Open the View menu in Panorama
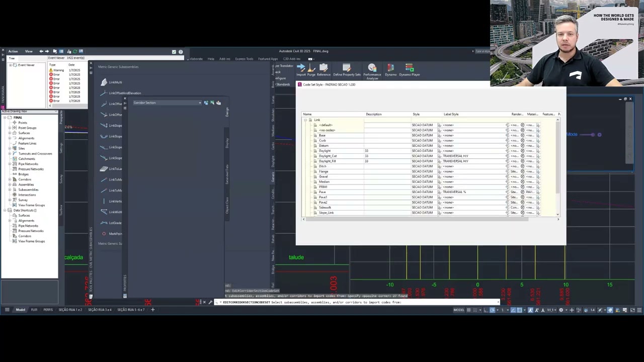Viewport: 644px width, 362px height. click(29, 51)
